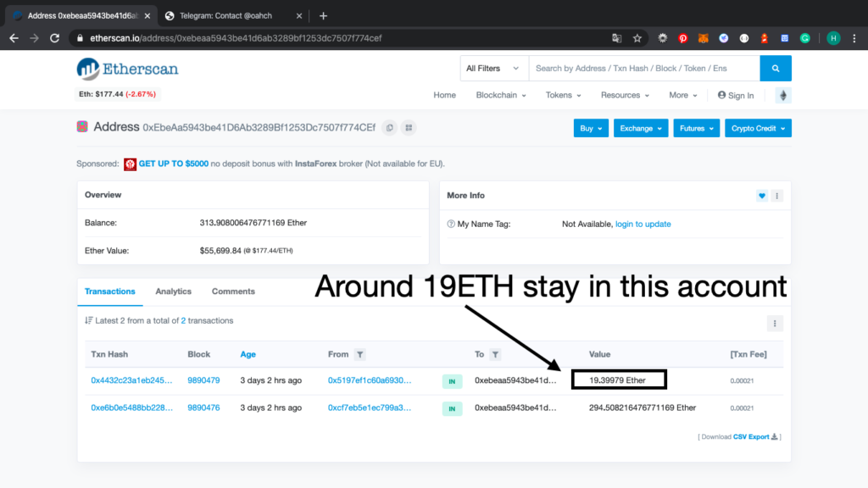This screenshot has height=488, width=868.
Task: Open the Exchange dropdown
Action: point(641,129)
